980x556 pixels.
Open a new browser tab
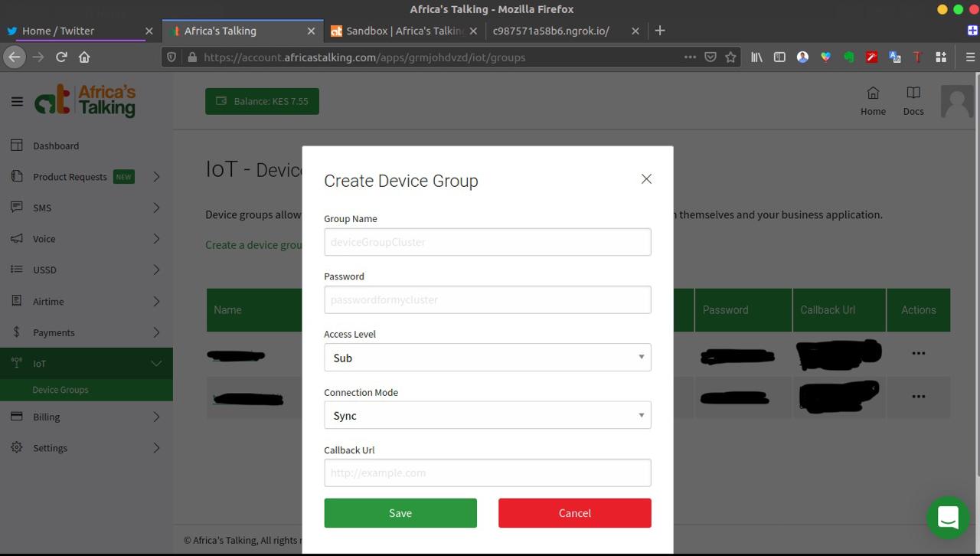[x=660, y=31]
